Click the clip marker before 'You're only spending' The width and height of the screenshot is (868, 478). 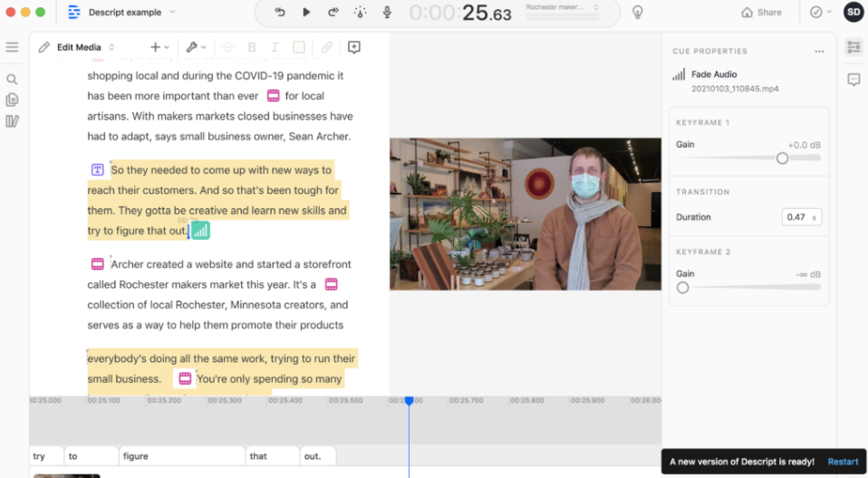[185, 378]
